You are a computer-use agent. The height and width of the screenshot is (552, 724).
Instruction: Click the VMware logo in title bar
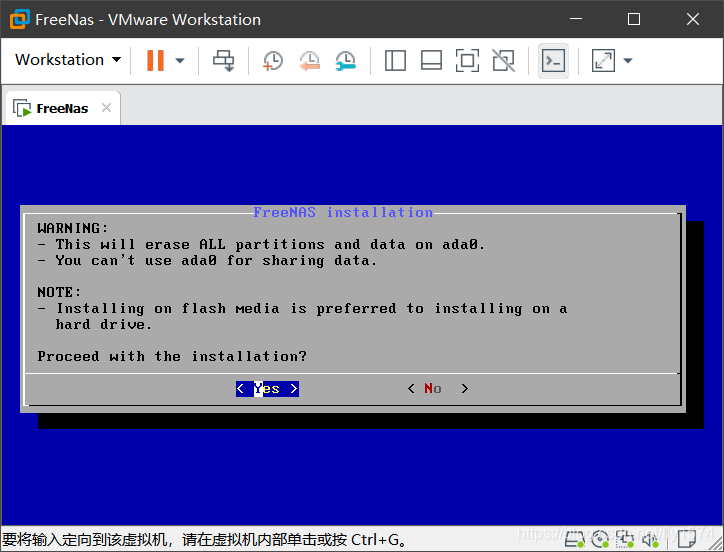click(x=20, y=19)
